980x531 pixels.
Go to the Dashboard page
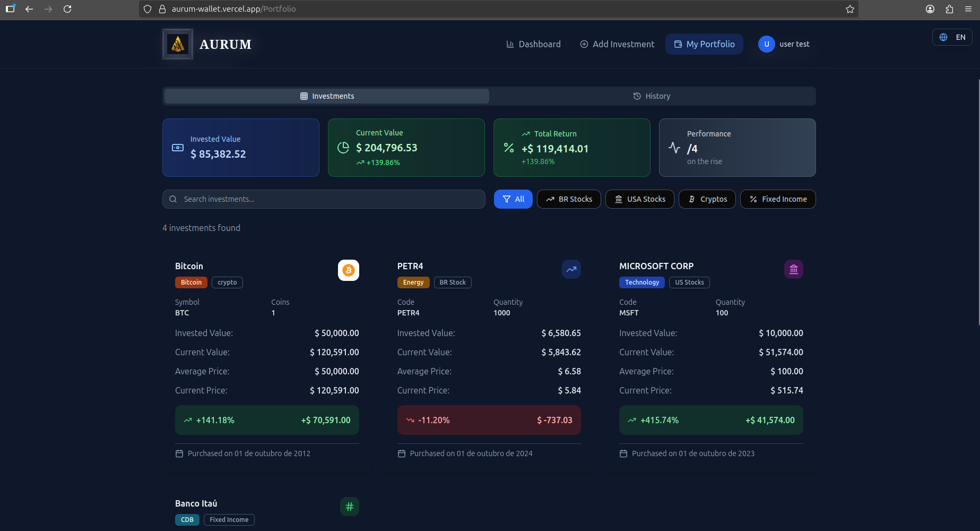(533, 44)
